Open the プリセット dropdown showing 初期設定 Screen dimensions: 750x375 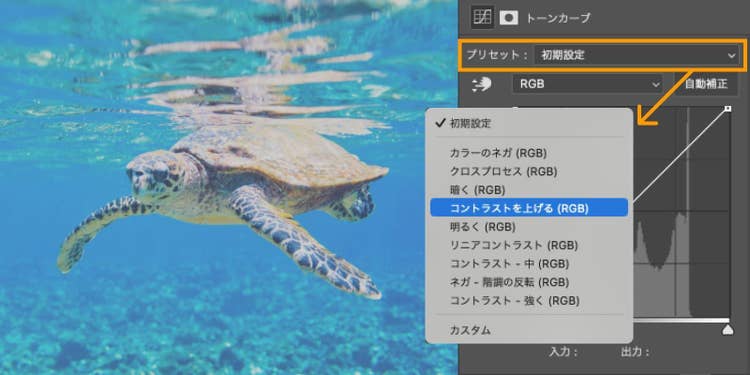636,55
